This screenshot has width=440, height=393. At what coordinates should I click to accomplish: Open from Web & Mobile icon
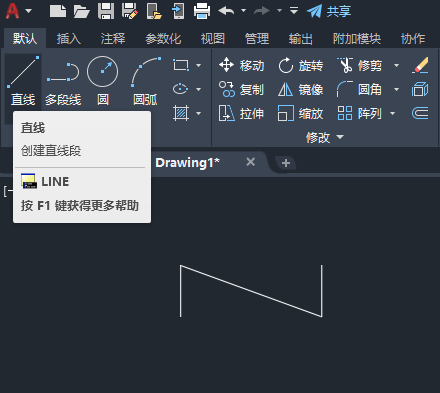coord(154,11)
